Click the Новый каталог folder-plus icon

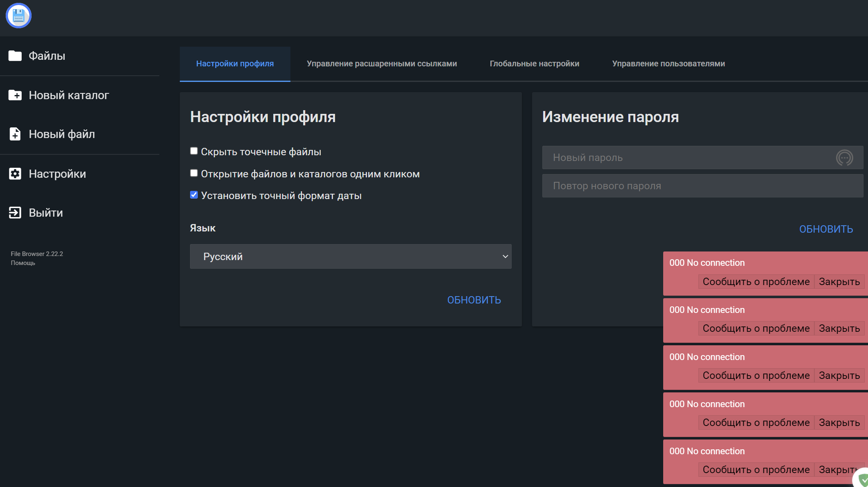click(15, 95)
